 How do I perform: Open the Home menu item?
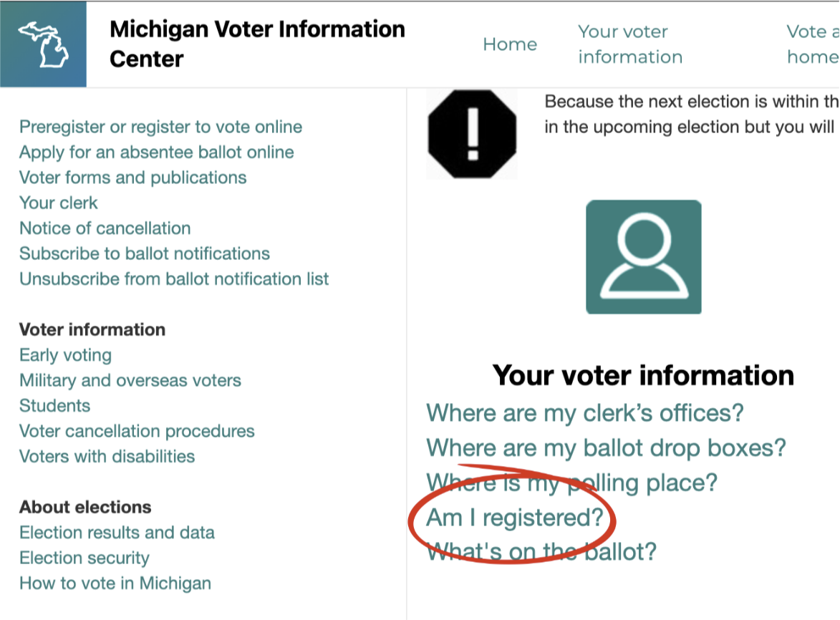click(509, 44)
